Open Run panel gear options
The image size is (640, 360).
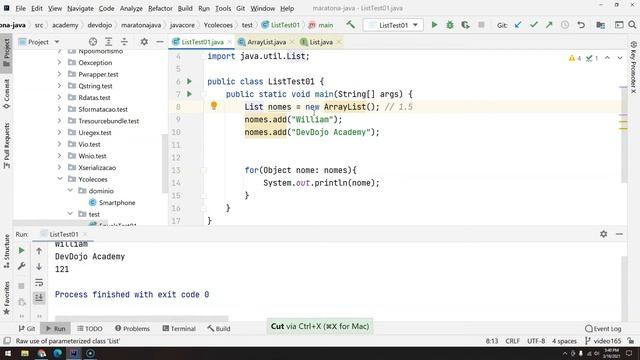coord(603,234)
